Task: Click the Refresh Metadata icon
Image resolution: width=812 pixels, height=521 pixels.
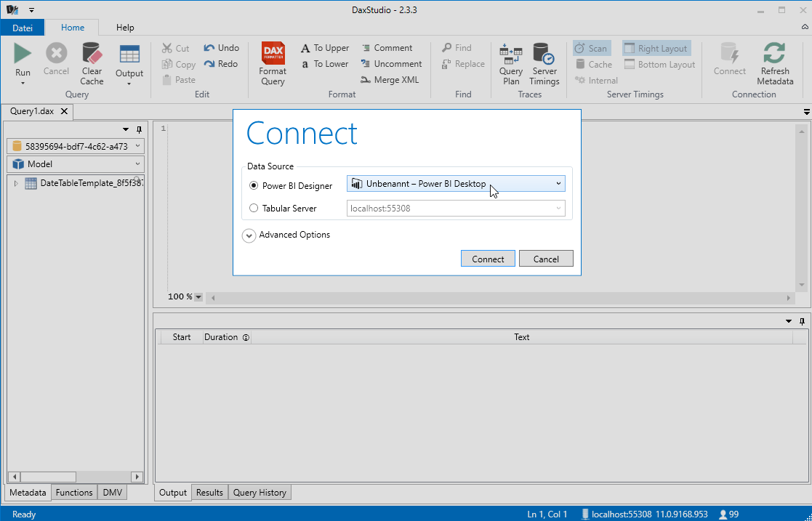Action: coord(775,53)
